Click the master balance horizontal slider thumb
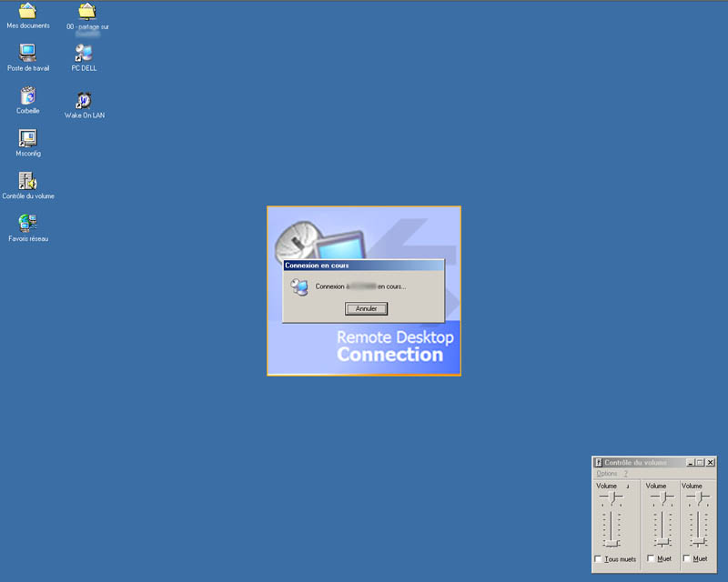This screenshot has height=582, width=728. [612, 498]
